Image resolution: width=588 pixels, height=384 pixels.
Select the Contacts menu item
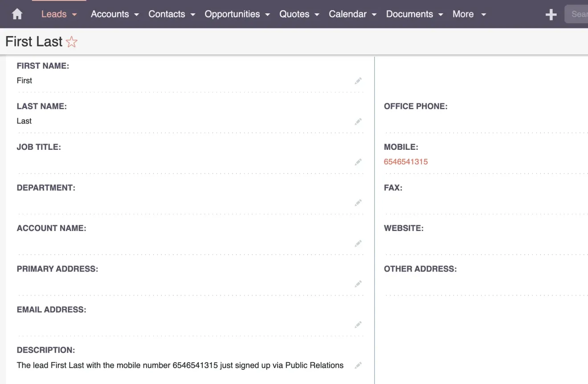[x=167, y=14]
